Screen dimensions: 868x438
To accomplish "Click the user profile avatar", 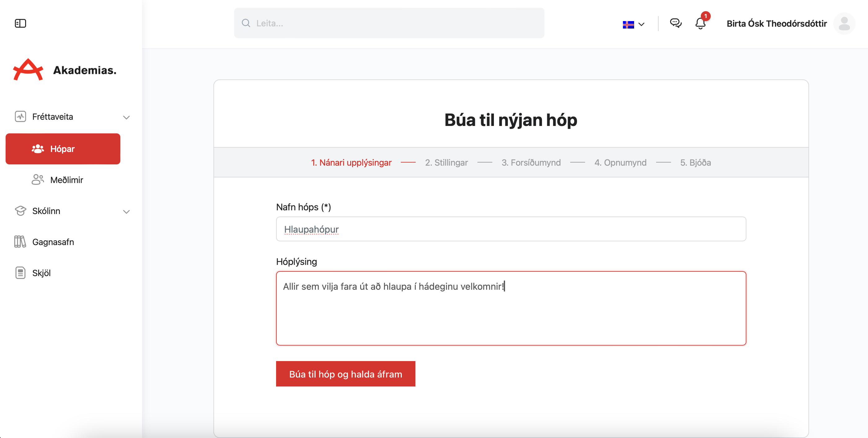I will (x=844, y=24).
